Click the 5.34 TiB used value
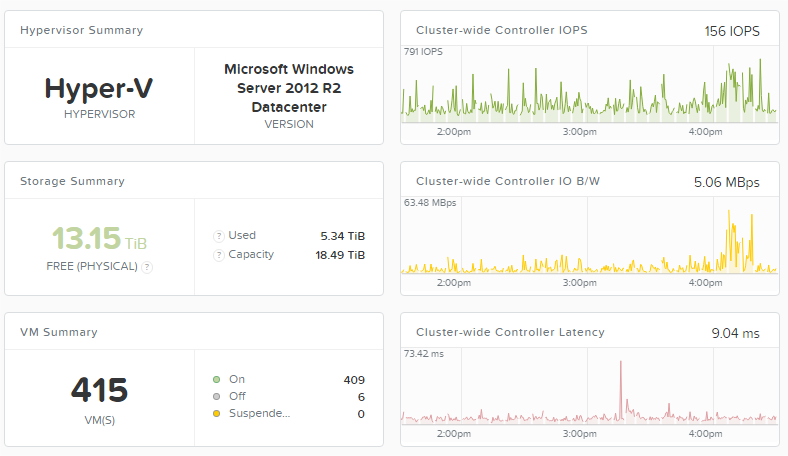The width and height of the screenshot is (788, 456). 343,236
